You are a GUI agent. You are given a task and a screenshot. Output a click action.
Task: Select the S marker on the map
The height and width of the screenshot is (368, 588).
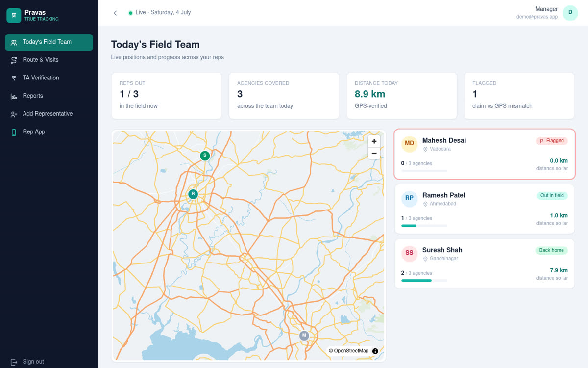[x=205, y=156]
